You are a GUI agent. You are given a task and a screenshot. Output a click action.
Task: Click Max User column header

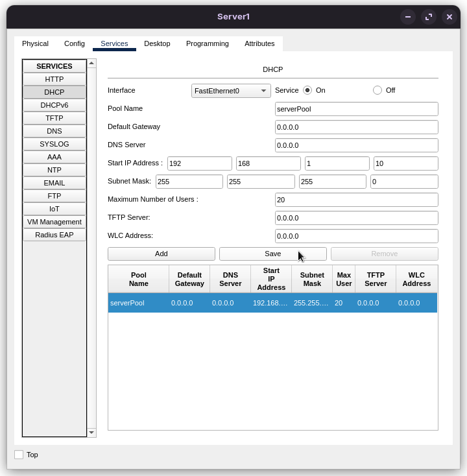coord(344,280)
